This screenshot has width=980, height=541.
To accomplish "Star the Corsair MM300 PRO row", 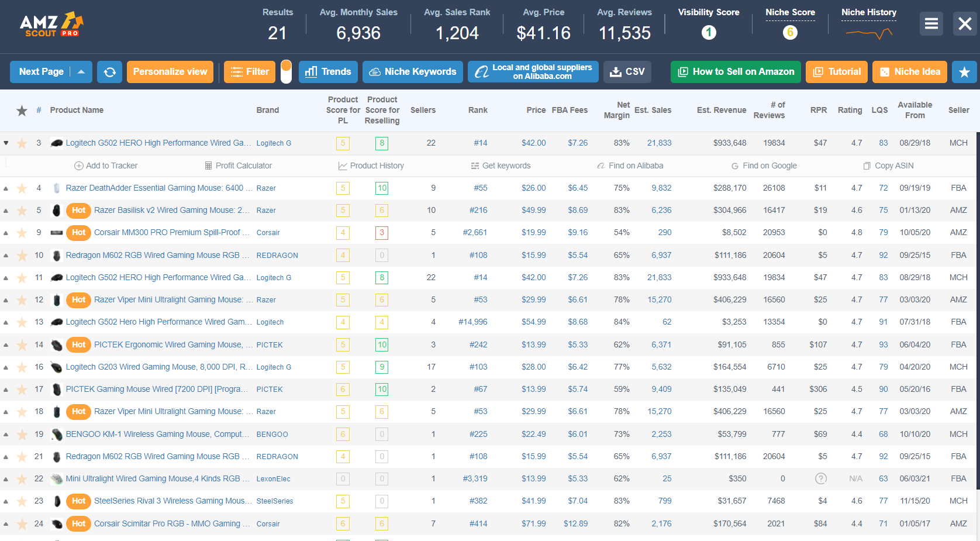I will click(x=22, y=233).
